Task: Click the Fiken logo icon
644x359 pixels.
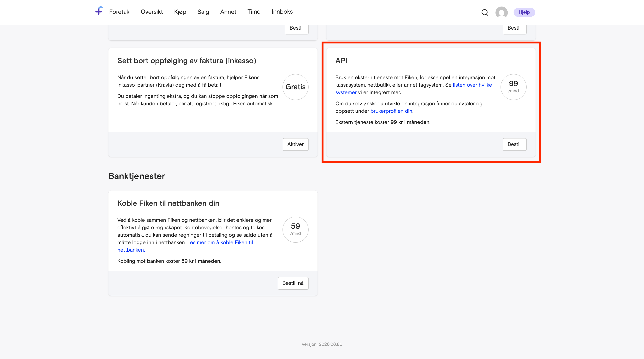Action: tap(99, 11)
